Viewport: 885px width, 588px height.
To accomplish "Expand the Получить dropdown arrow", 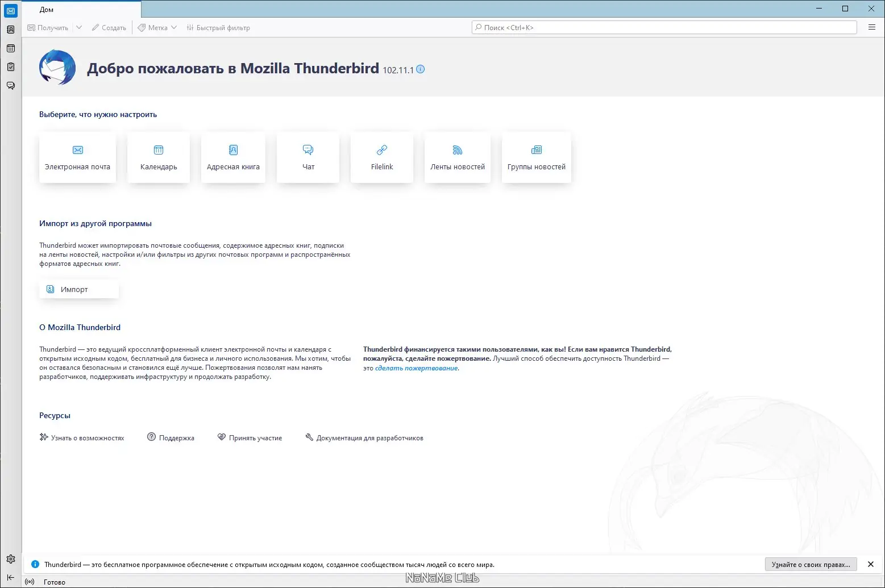I will click(79, 27).
